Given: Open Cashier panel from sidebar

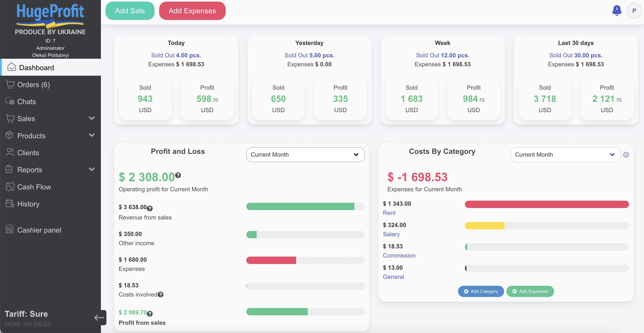Looking at the screenshot, I should 39,230.
